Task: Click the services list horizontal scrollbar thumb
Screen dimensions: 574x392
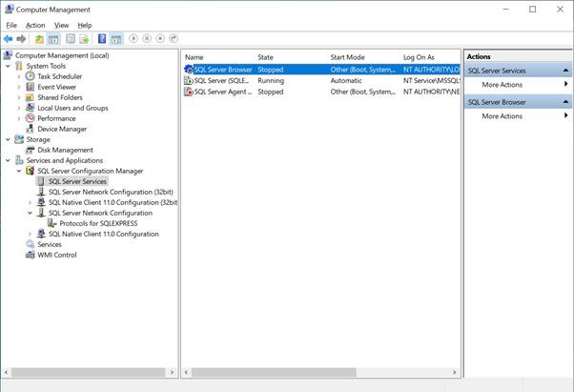Action: tap(274, 372)
